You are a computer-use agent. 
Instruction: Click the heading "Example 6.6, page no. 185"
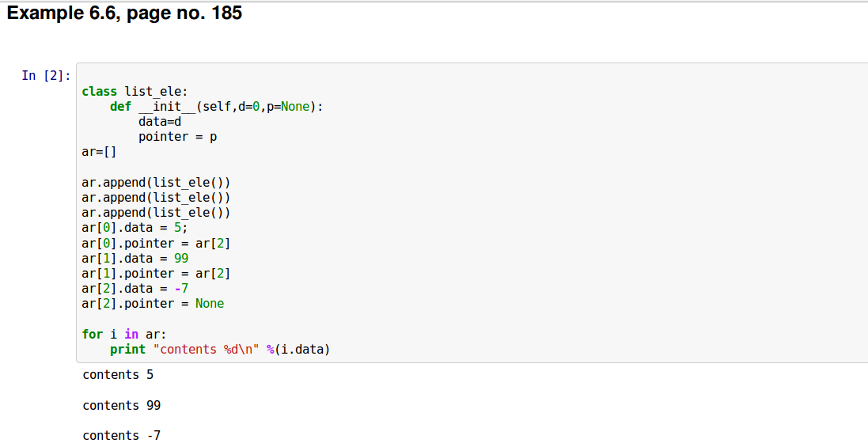[124, 13]
